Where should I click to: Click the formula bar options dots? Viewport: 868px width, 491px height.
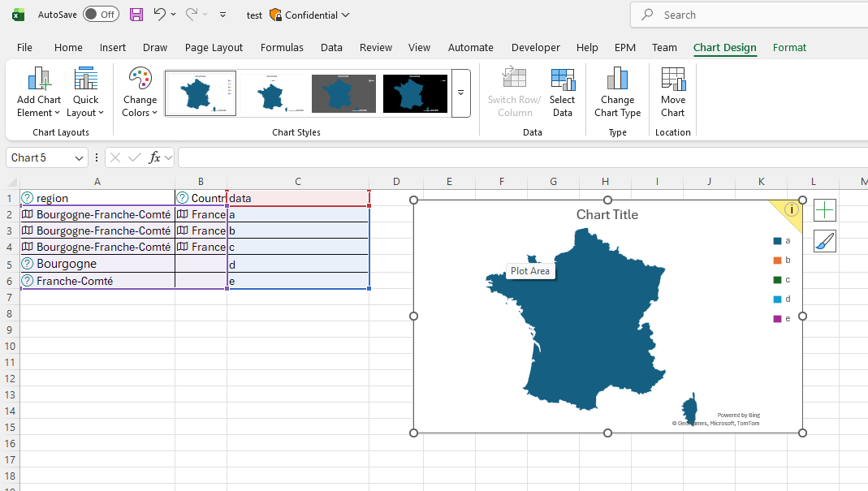coord(97,157)
